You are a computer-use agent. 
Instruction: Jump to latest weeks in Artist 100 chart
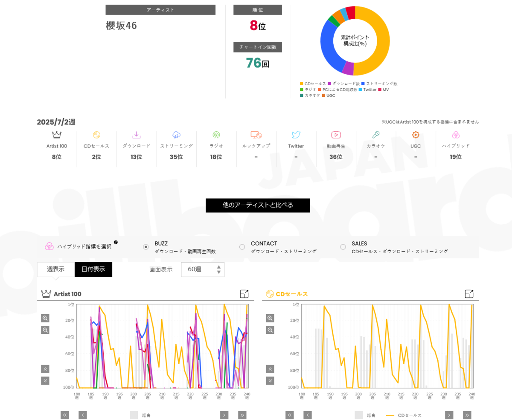[x=242, y=415]
